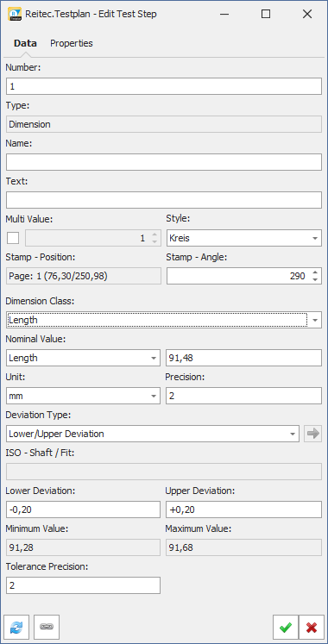Image resolution: width=328 pixels, height=644 pixels.
Task: Maximize the Edit Test Step window
Action: click(x=266, y=14)
